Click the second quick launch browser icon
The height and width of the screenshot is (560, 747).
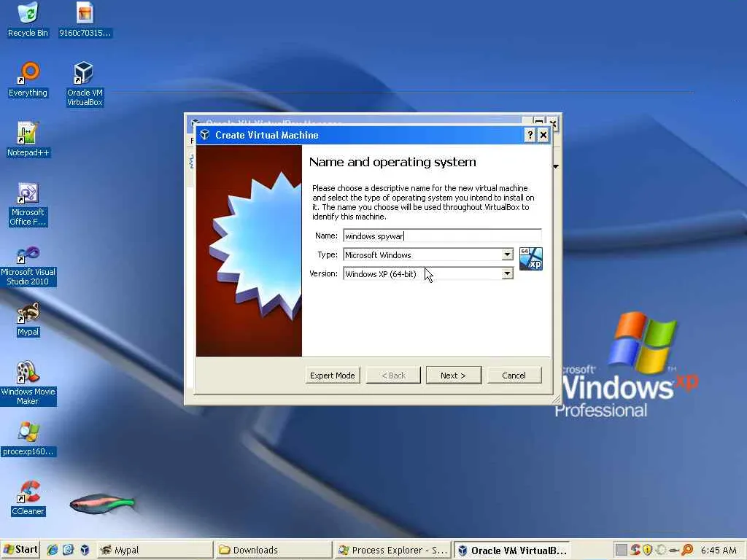pos(68,550)
